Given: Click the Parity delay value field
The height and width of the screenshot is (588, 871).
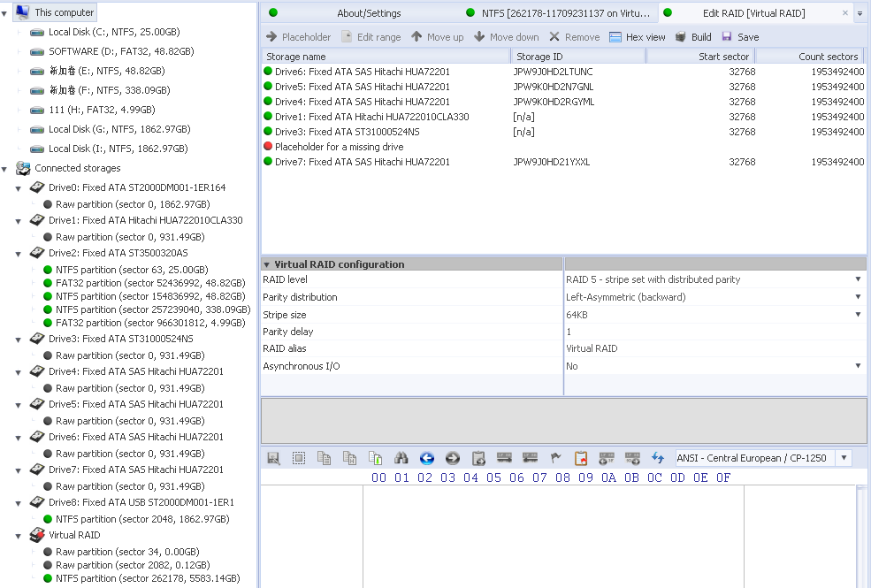Looking at the screenshot, I should click(x=714, y=332).
